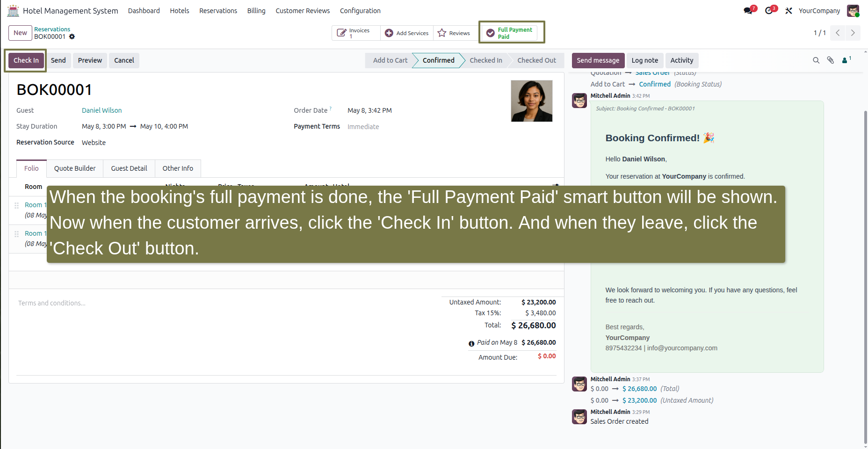Open the Reservations menu
The height and width of the screenshot is (449, 868).
[218, 11]
